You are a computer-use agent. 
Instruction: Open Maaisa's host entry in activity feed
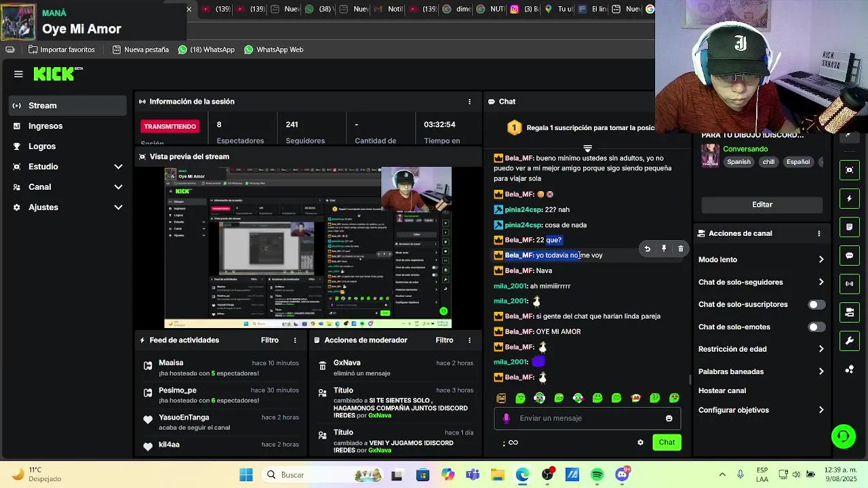(221, 368)
